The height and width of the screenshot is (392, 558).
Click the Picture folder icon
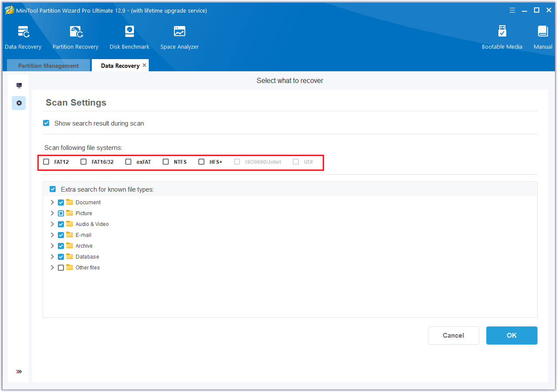tap(70, 213)
